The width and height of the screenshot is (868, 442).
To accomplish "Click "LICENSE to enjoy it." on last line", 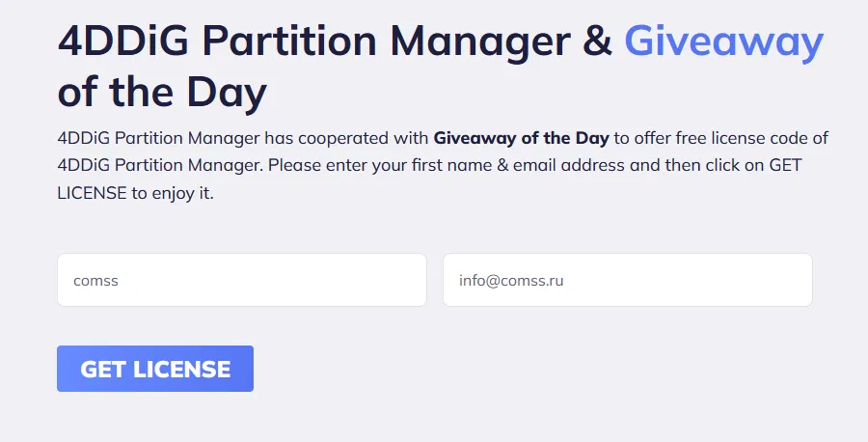I will click(x=135, y=192).
